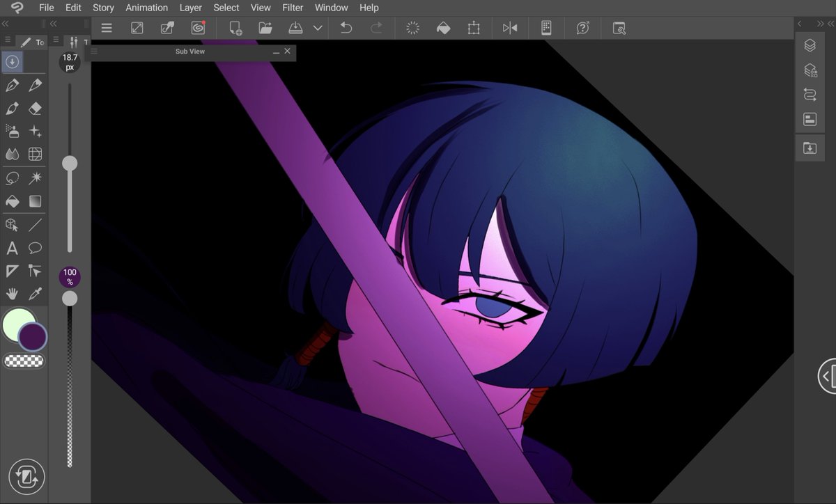Open the support help question icon
The image size is (836, 504).
point(583,28)
